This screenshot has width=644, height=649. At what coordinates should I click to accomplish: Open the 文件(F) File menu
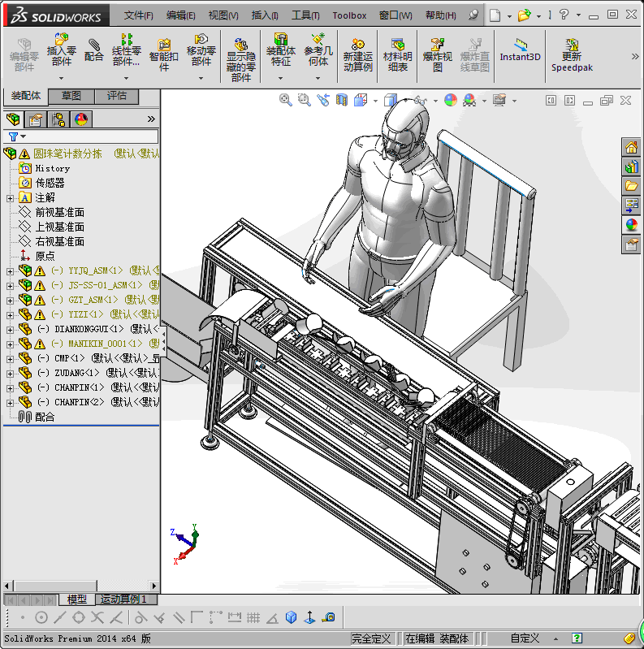(x=138, y=15)
